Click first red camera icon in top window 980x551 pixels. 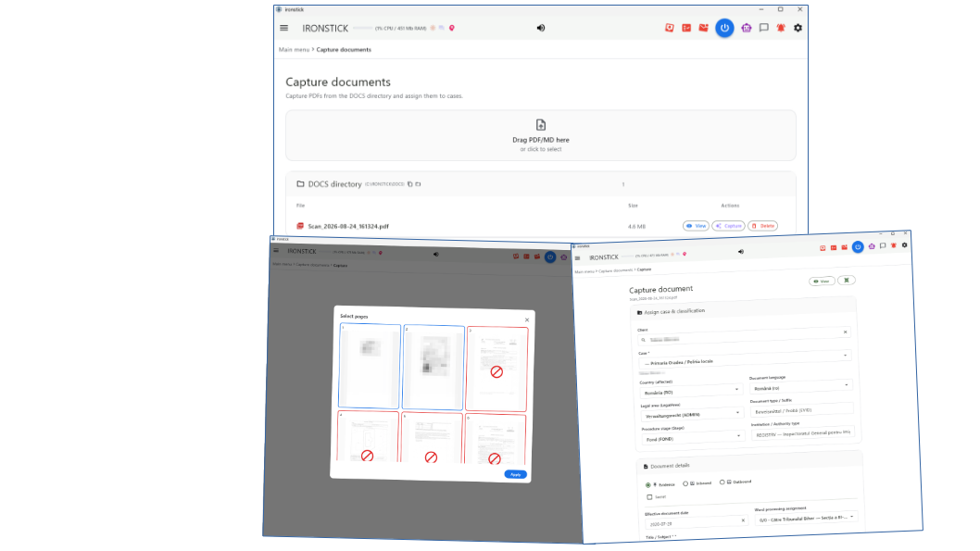point(670,28)
